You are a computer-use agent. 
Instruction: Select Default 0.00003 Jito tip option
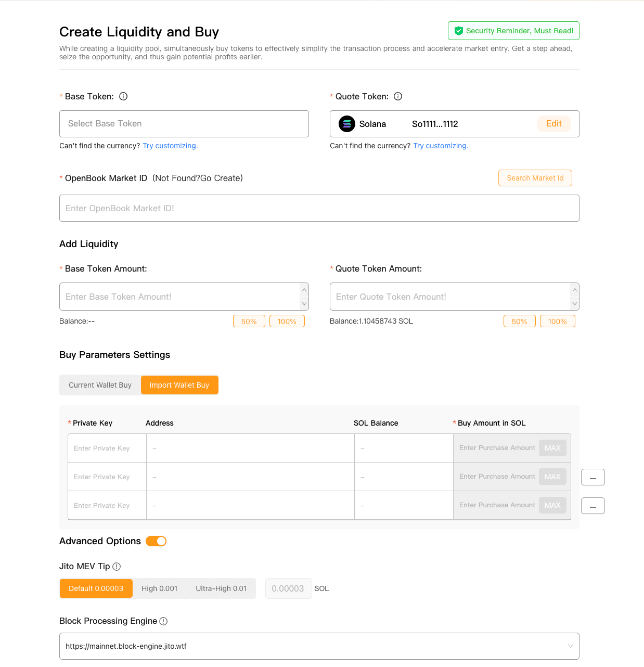click(96, 588)
